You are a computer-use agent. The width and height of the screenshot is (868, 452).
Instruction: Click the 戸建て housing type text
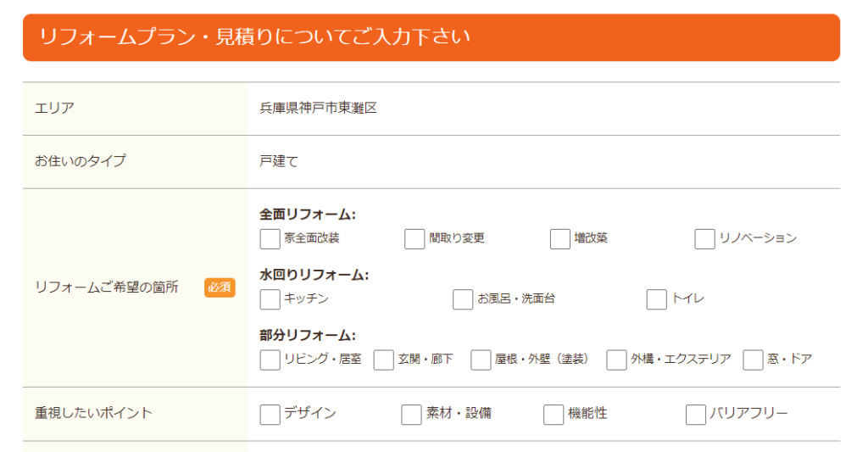click(278, 161)
